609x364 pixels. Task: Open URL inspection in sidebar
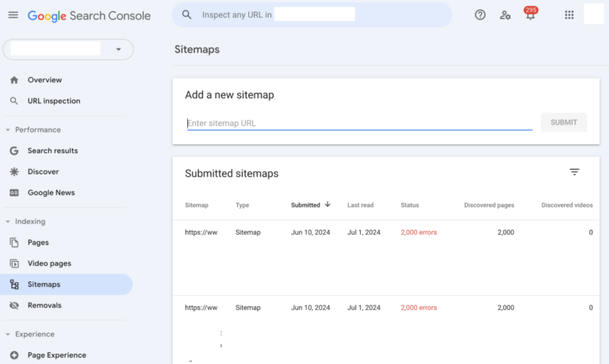[54, 101]
